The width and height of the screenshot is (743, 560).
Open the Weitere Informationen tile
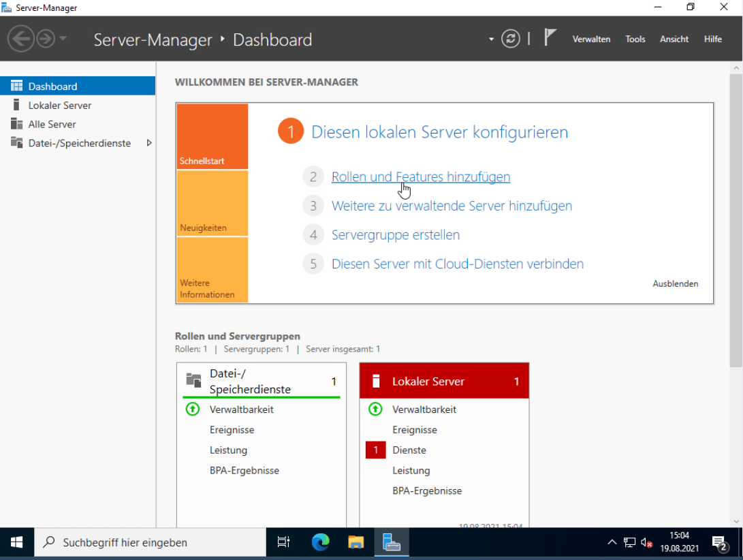(212, 270)
